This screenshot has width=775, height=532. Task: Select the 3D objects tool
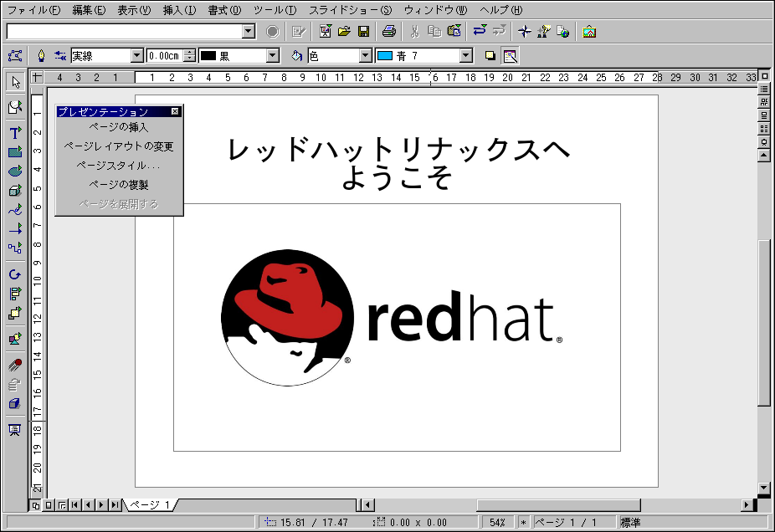tap(14, 191)
